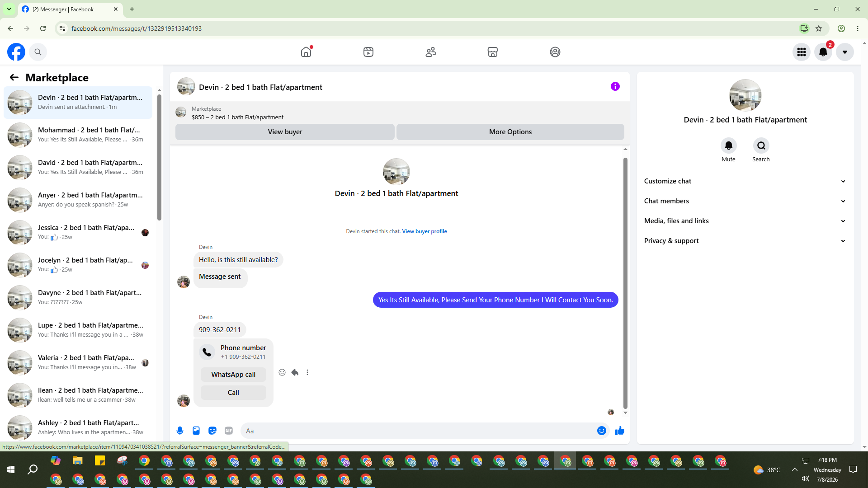Click the browser address bar URL
This screenshot has width=868, height=488.
pos(137,28)
